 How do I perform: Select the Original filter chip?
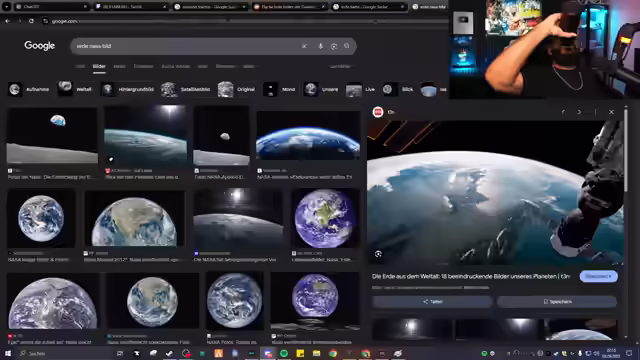236,89
